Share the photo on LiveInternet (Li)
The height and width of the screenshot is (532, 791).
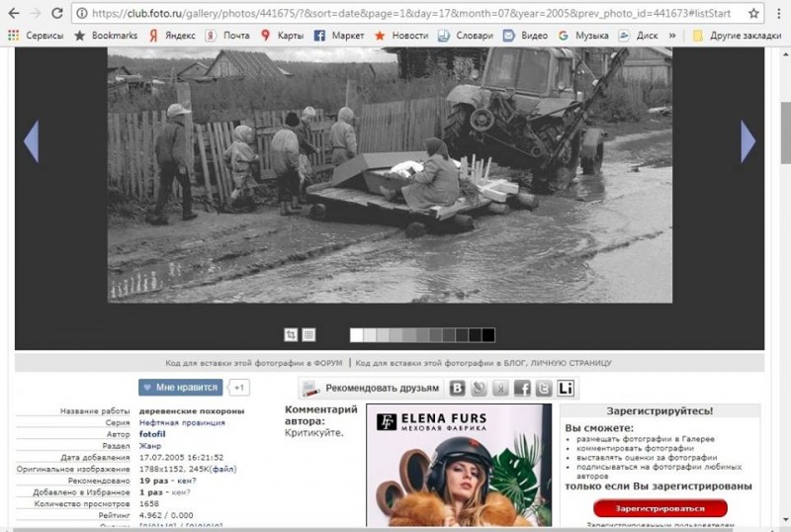(x=566, y=389)
